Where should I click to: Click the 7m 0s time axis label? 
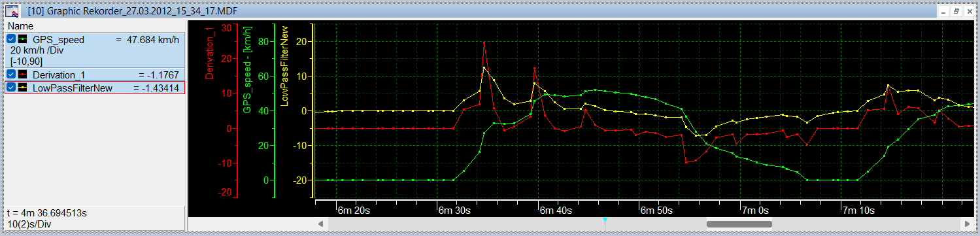[x=755, y=211]
